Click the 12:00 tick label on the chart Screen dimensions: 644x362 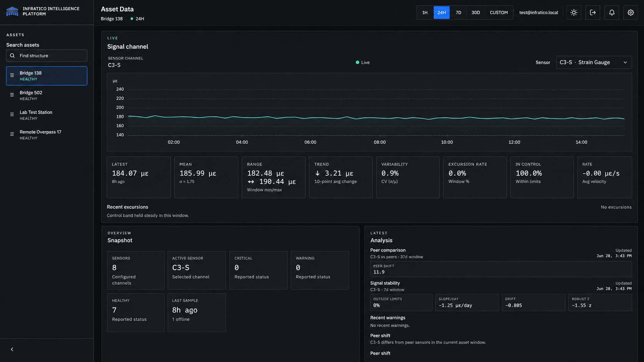[x=514, y=142]
